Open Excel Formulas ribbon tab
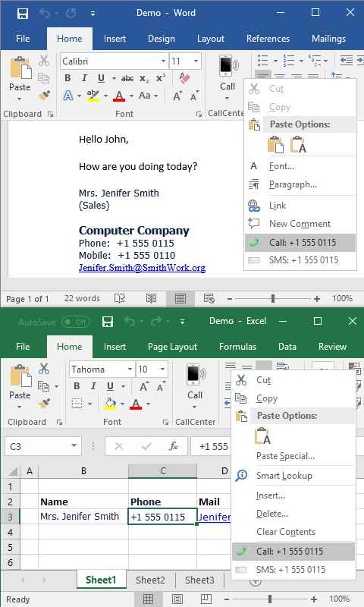The height and width of the screenshot is (607, 364). tap(237, 347)
